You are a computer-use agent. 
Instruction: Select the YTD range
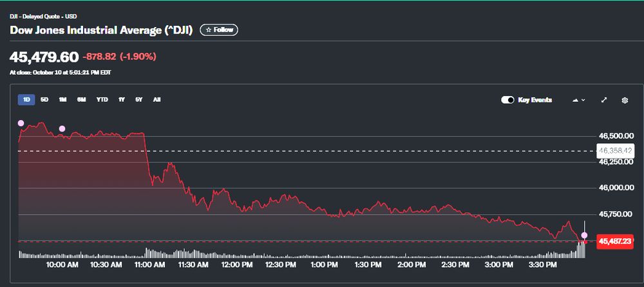click(x=102, y=99)
